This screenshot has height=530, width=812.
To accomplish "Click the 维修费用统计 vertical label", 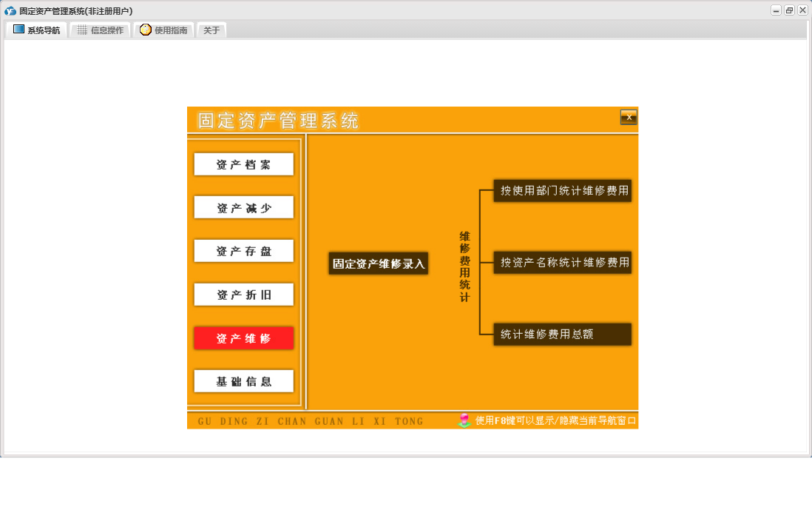I will (x=465, y=266).
